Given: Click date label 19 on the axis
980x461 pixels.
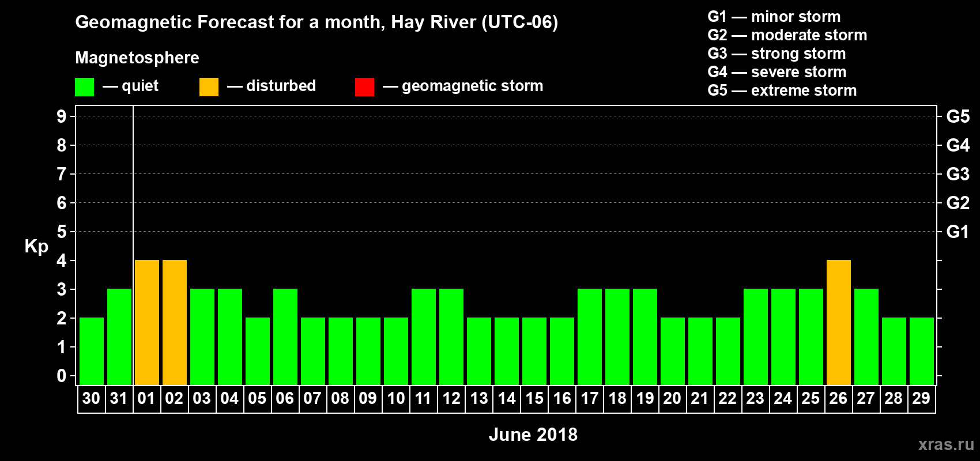Looking at the screenshot, I should pyautogui.click(x=644, y=398).
